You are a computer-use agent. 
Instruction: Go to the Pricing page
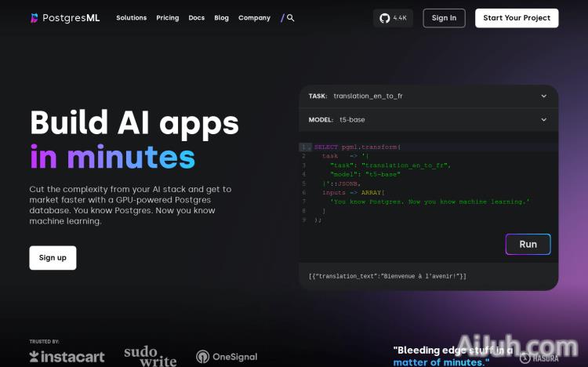coord(167,18)
